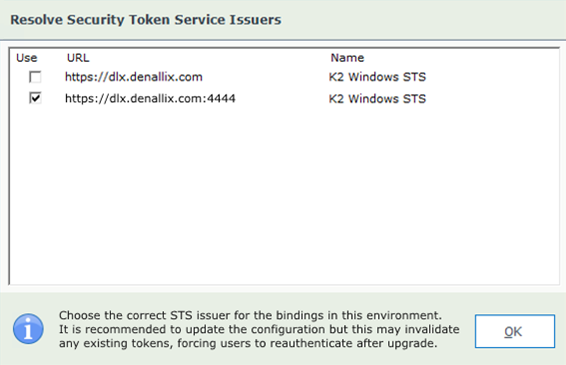Click the 'Choose the correct STS issuer' line

[x=250, y=315]
